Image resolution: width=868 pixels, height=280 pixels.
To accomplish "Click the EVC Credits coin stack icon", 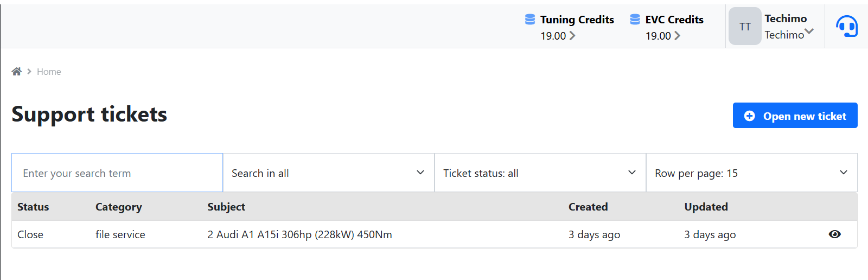I will point(635,20).
